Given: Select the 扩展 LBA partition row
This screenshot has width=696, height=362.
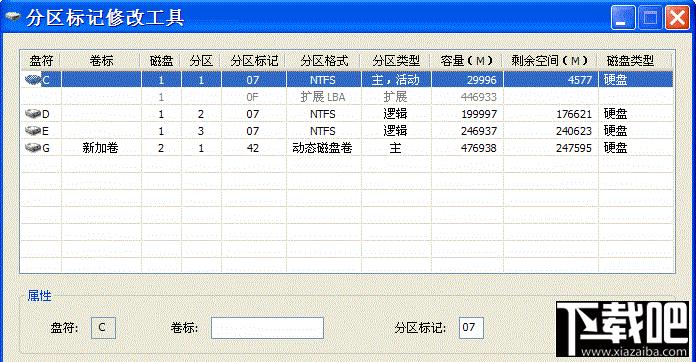Looking at the screenshot, I should pyautogui.click(x=347, y=97).
